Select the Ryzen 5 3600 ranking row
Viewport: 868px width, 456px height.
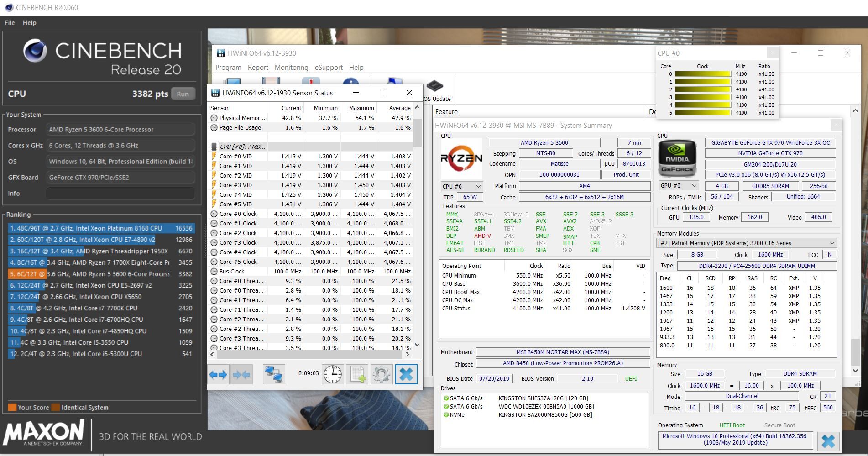tap(101, 274)
